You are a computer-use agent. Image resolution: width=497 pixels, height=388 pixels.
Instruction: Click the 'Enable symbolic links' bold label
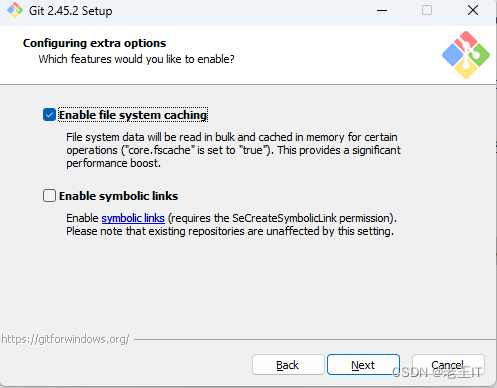tap(118, 196)
